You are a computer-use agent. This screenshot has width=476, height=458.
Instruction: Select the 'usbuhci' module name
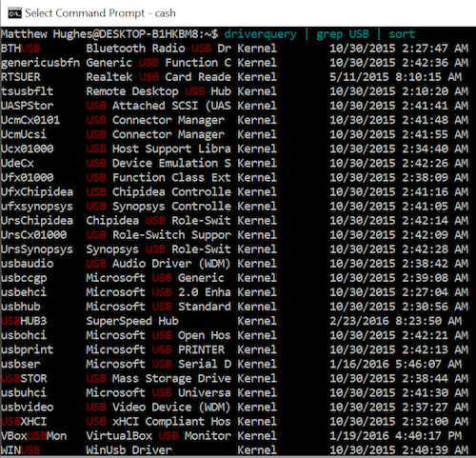[24, 392]
